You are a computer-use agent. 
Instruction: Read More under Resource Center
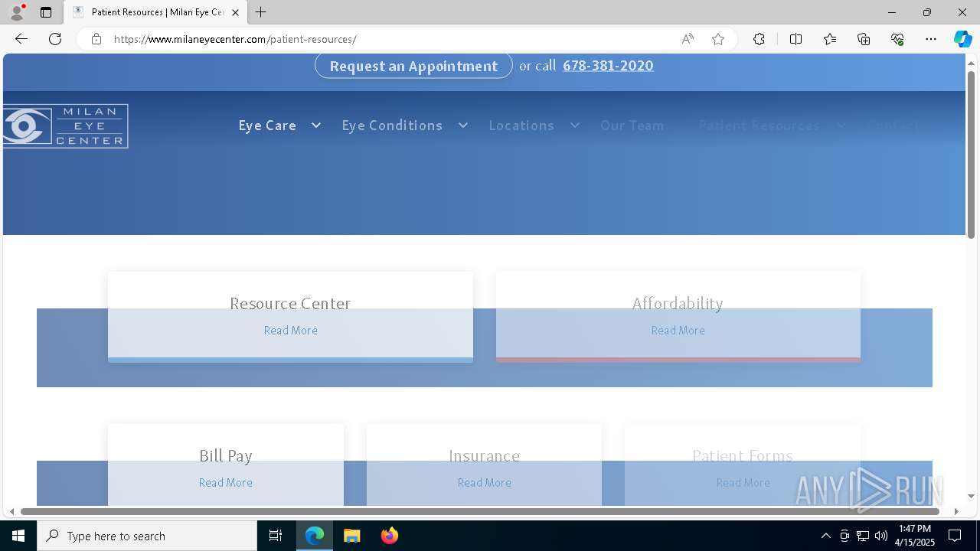pos(290,330)
